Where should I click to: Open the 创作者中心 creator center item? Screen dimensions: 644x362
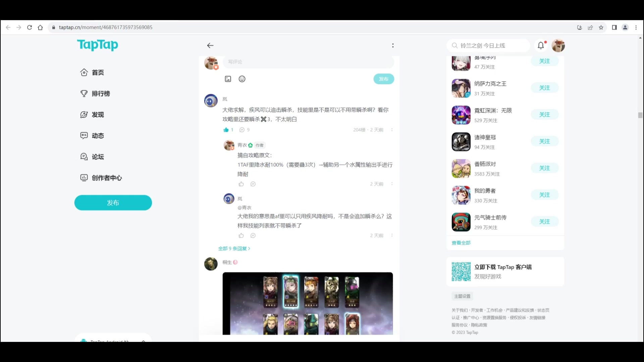[101, 178]
